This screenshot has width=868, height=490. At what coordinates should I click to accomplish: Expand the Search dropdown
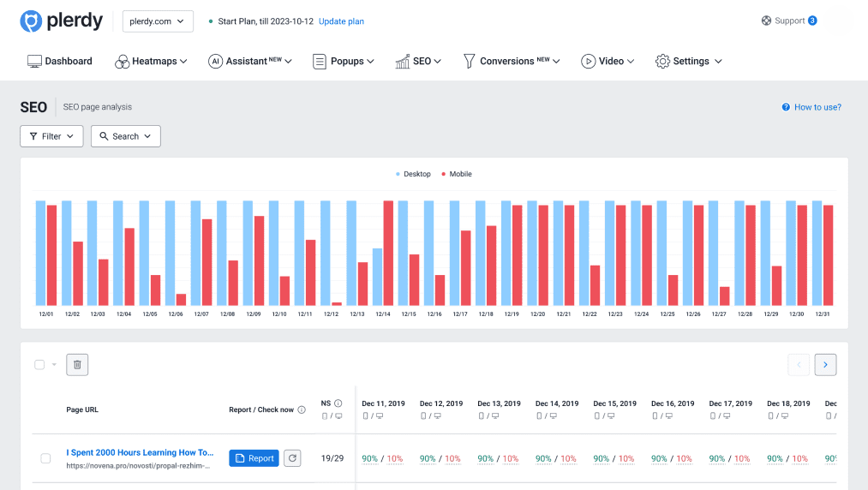click(x=125, y=136)
